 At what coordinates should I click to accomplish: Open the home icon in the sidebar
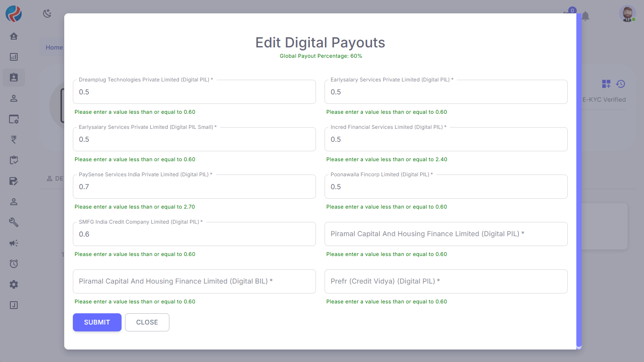coord(14,36)
